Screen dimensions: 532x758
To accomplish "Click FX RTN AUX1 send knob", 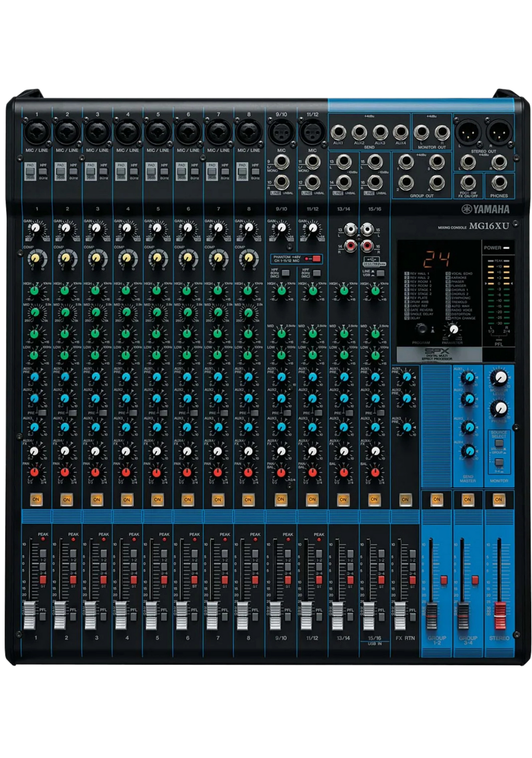I will pos(406,377).
